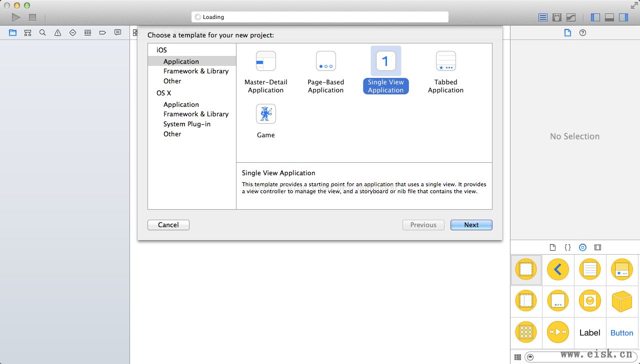Select Other under iOS
This screenshot has width=640, height=364.
pyautogui.click(x=172, y=81)
